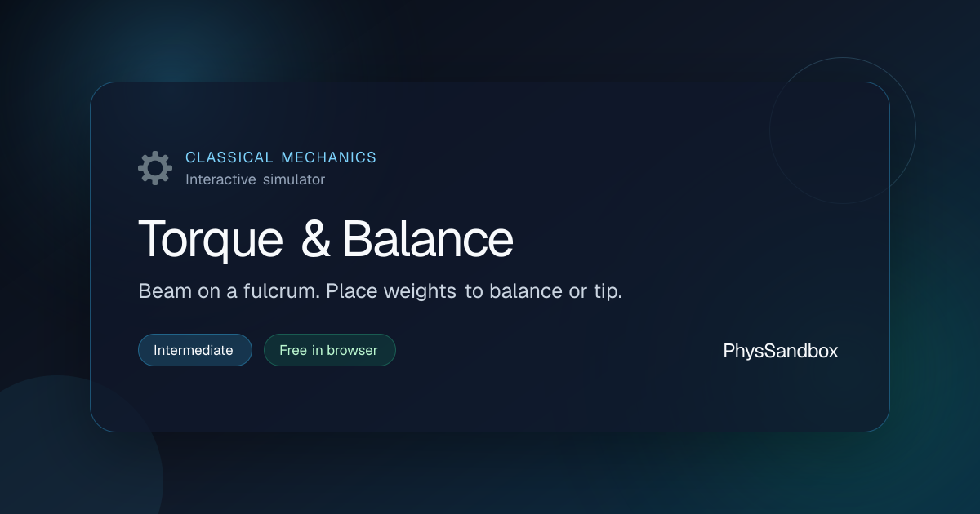The height and width of the screenshot is (514, 980).
Task: Select the Intermediate difficulty badge
Action: tap(195, 350)
